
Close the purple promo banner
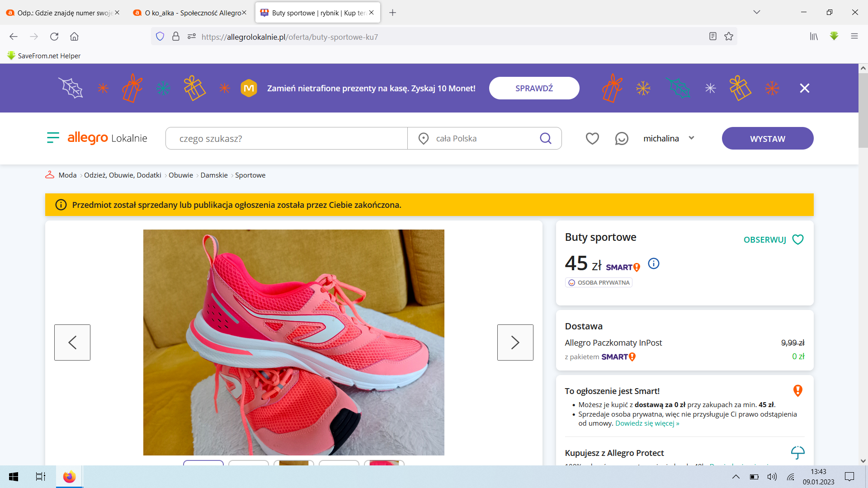tap(804, 88)
